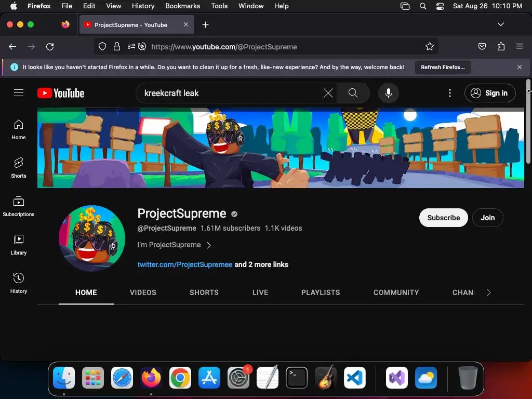Open Save to Pocket icon

coord(482,47)
